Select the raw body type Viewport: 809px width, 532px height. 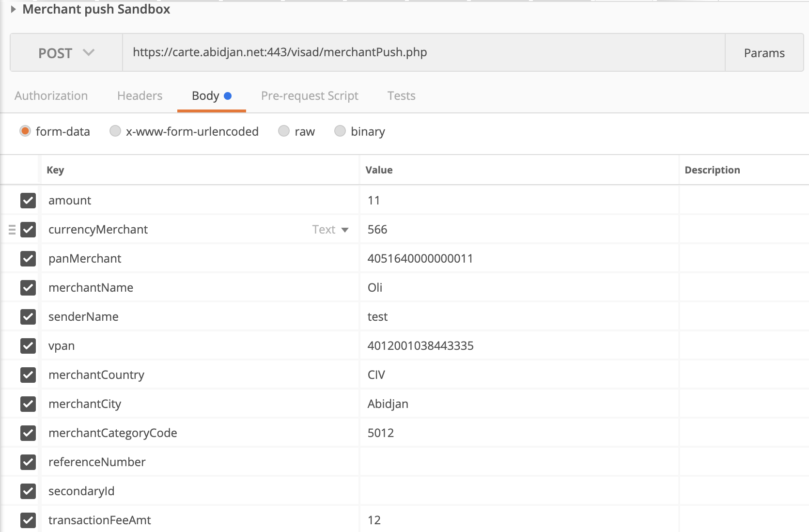[x=284, y=131]
